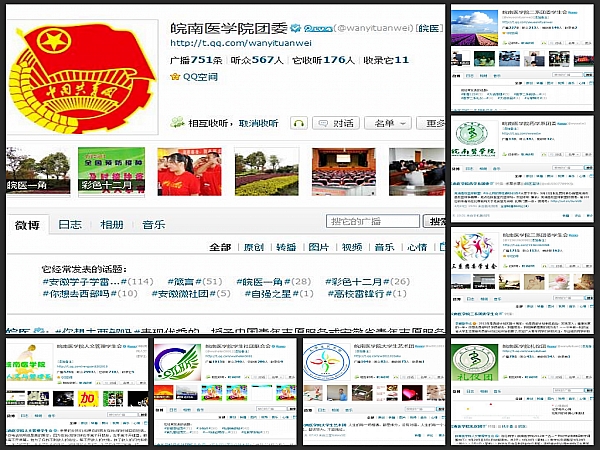Click the 取消收听 link

[x=259, y=123]
